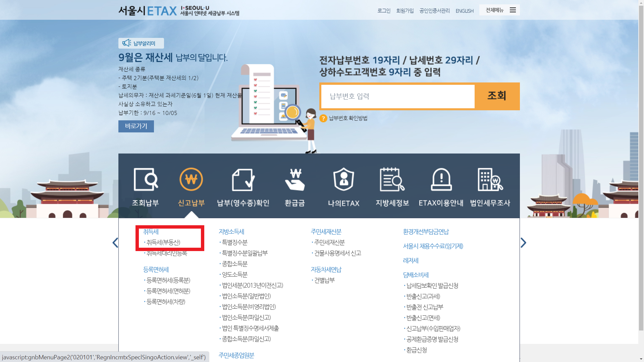Click the question mark help icon

[x=323, y=118]
